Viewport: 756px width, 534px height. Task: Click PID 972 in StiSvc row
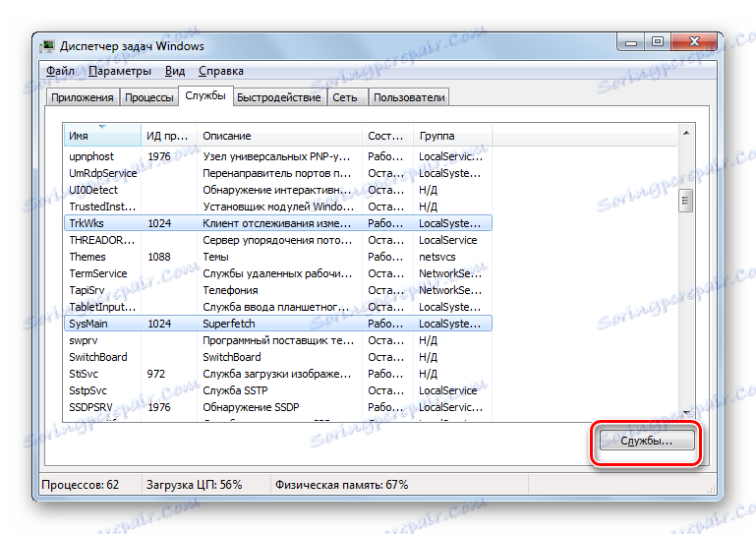click(155, 374)
